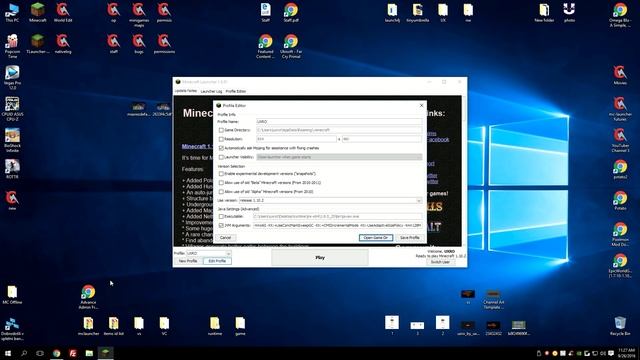The width and height of the screenshot is (640, 360).
Task: Click the Open Game Dir button
Action: (x=376, y=238)
